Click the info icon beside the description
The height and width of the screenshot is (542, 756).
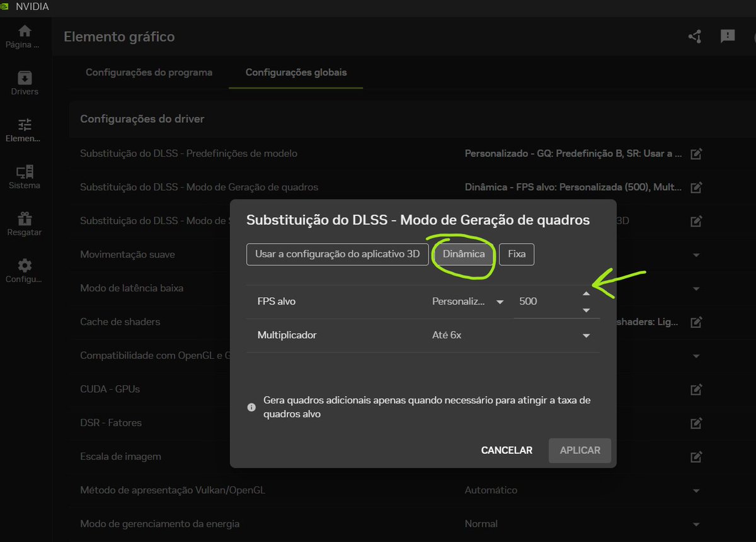(x=251, y=407)
